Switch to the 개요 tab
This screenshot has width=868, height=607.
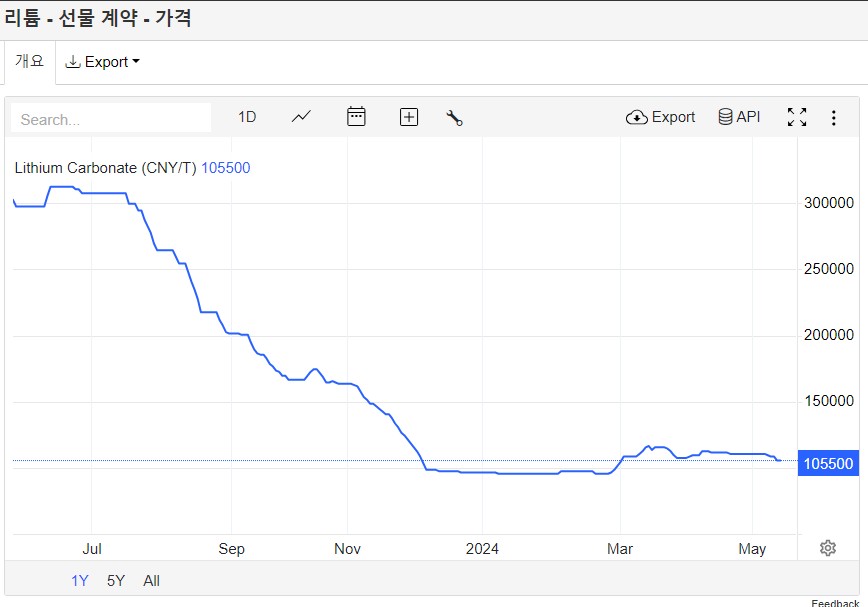tap(29, 60)
